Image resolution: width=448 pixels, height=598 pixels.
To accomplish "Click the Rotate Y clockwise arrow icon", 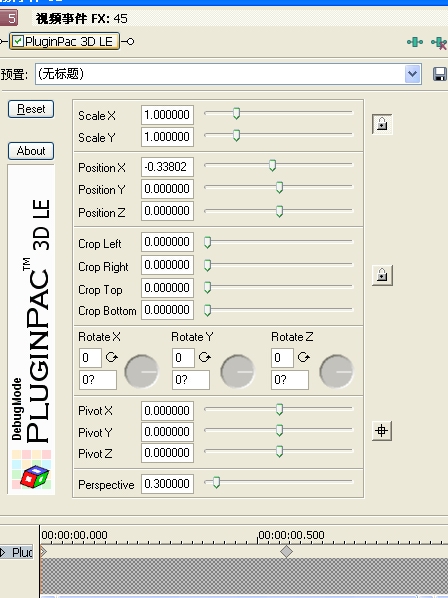I will [205, 357].
